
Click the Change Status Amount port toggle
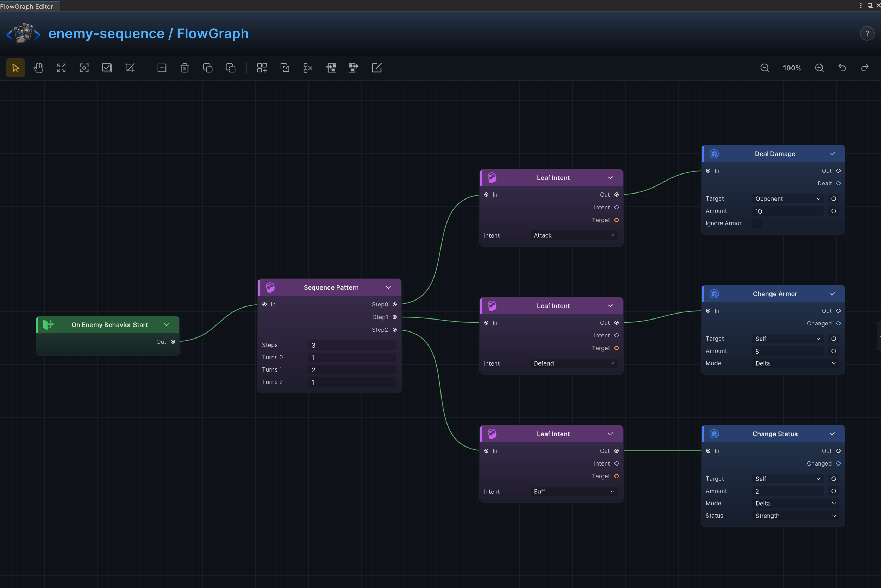click(833, 491)
